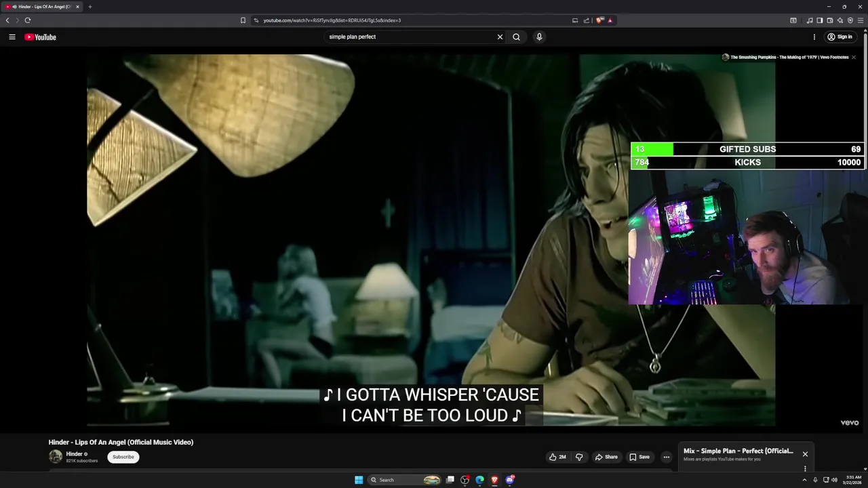Open system tray microphone indicator
Screen dimensions: 868x488
coord(815,480)
